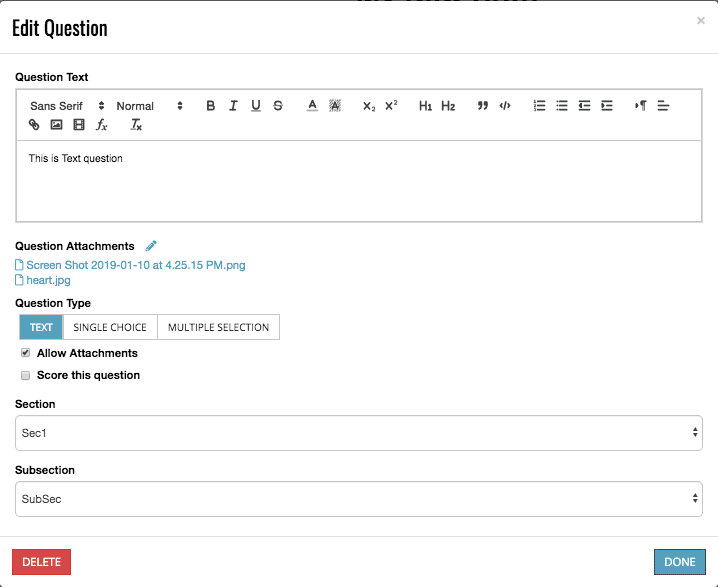The width and height of the screenshot is (718, 587).
Task: Clear text formatting with Tx icon
Action: [136, 125]
